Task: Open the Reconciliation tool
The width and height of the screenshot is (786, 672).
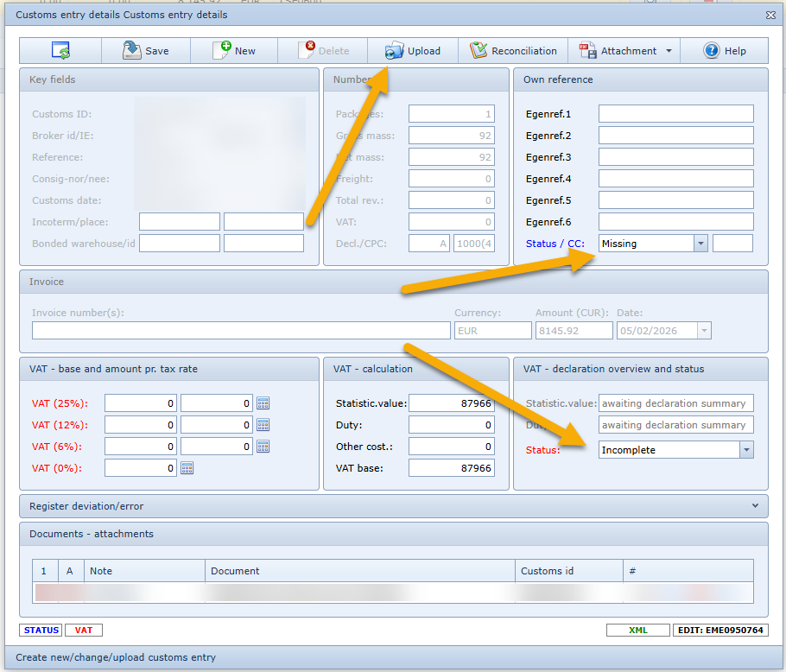Action: coord(513,51)
